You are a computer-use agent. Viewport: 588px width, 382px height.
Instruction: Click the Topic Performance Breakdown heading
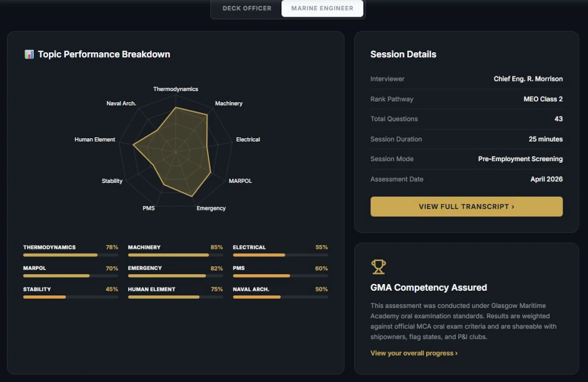pos(104,54)
